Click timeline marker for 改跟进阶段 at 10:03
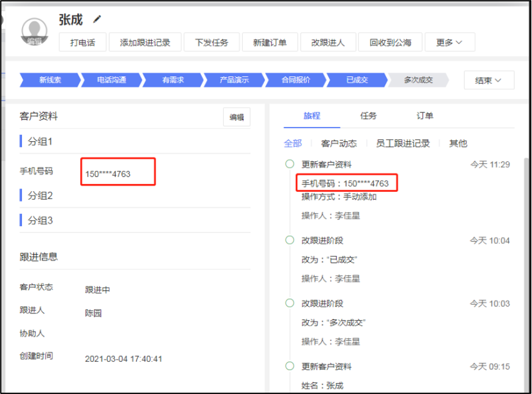The height and width of the screenshot is (394, 532). tap(290, 303)
